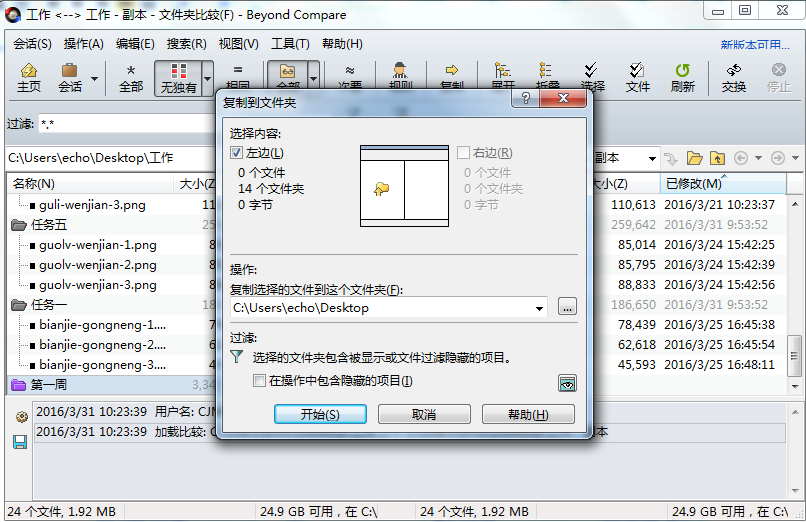Viewport: 806px width, 522px height.
Task: Click the right pane vertical scrollbar thumb
Action: point(795,356)
